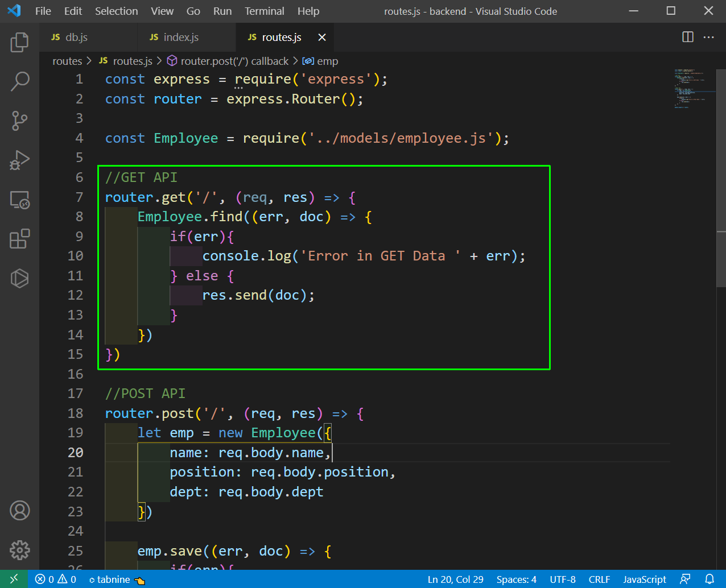This screenshot has width=726, height=588.
Task: Open the editor More Actions menu
Action: pyautogui.click(x=708, y=37)
